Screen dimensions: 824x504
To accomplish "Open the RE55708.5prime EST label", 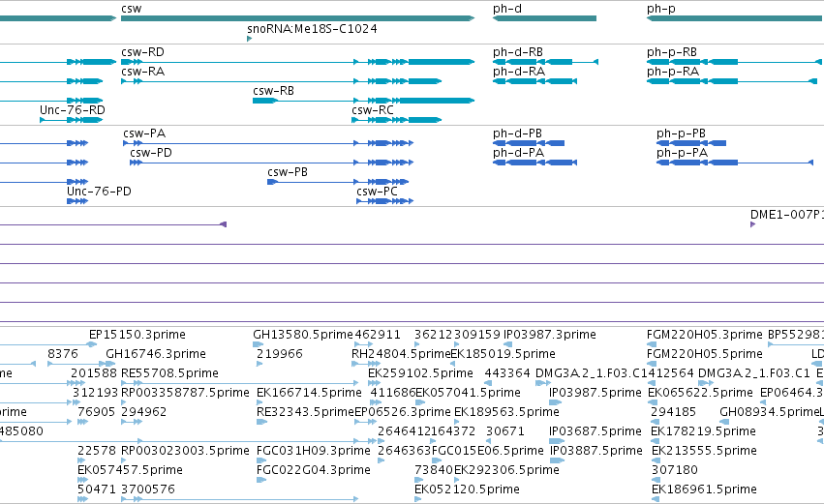I will 169,373.
